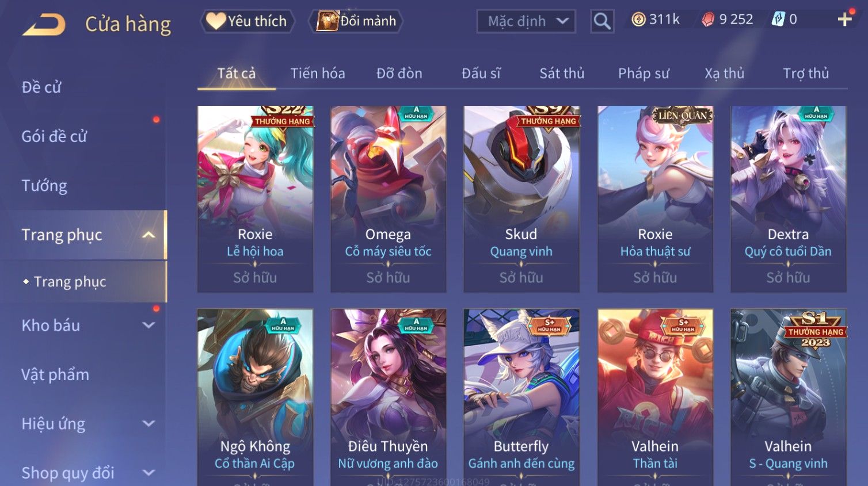Open the Butterfly Gánh anh đến cùng card

coord(521,397)
